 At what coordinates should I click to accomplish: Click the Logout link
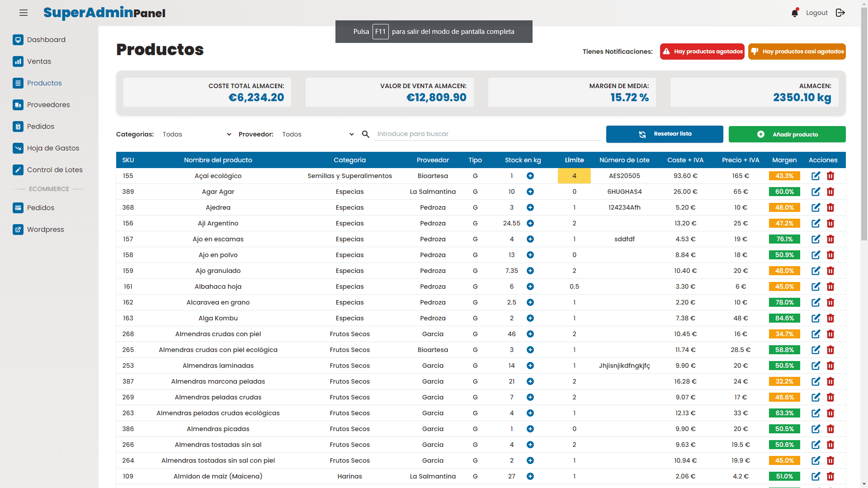816,13
